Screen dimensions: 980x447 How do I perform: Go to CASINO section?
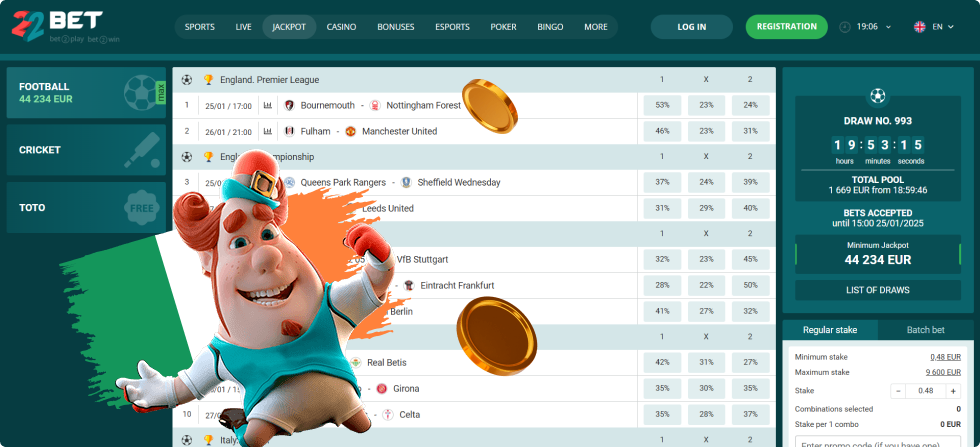pos(341,27)
